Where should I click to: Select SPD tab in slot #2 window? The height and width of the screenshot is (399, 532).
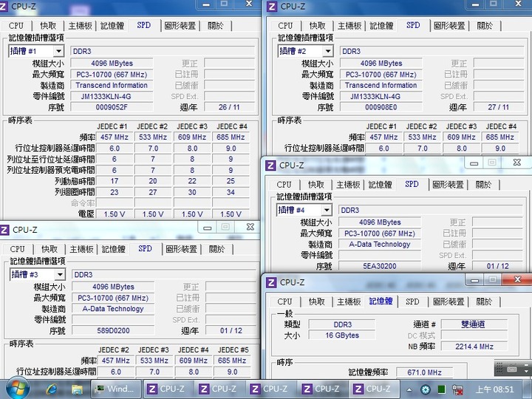413,25
